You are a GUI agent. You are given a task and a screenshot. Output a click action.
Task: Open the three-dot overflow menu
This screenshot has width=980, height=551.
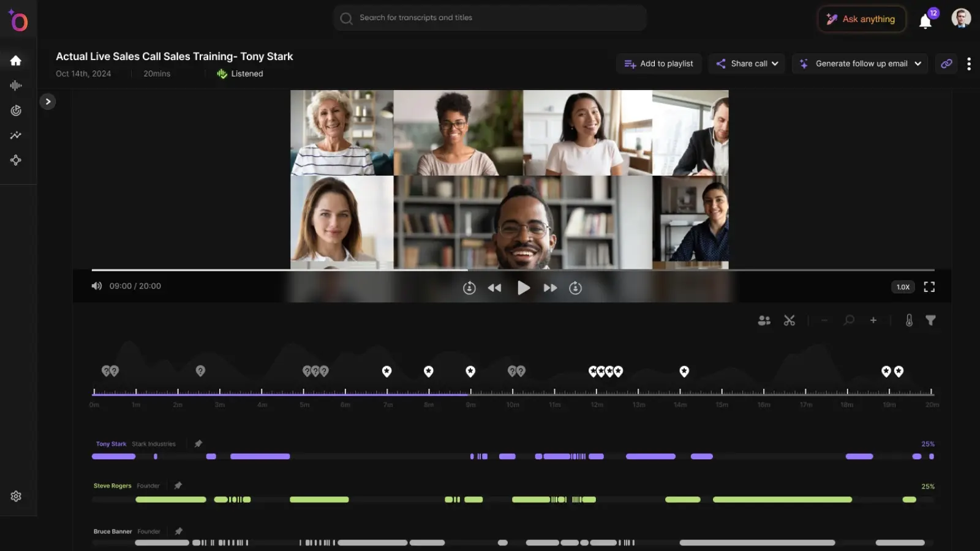(x=969, y=63)
